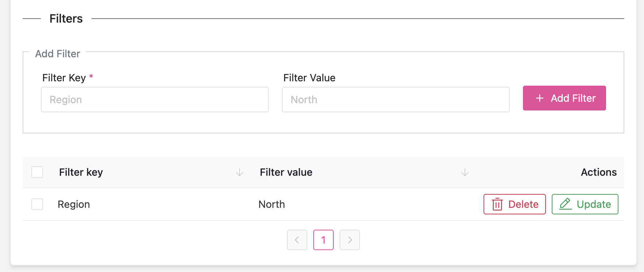Select page 1 in the pagination

323,240
